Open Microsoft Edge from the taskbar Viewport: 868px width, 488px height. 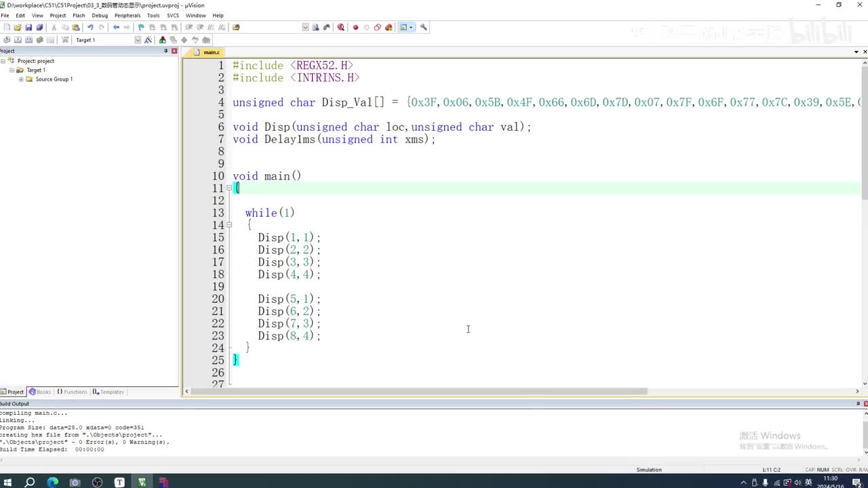tap(53, 483)
